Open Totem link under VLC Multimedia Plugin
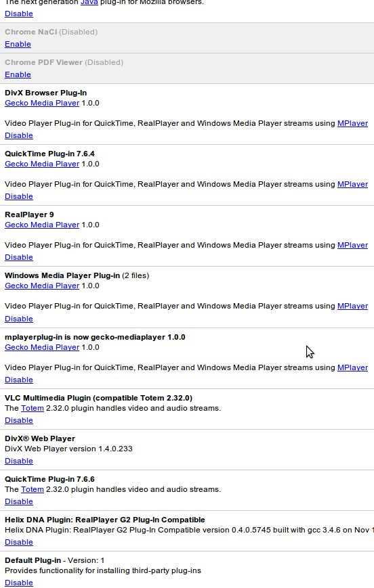Viewport: 374px width, 588px height. point(33,409)
